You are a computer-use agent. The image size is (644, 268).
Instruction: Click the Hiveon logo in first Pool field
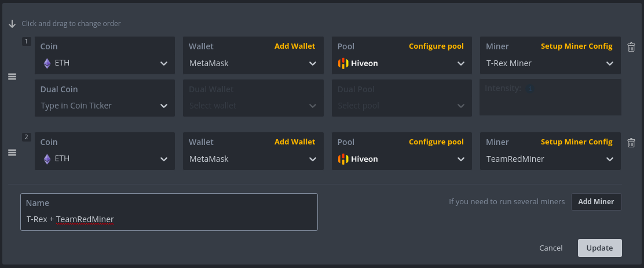pos(343,63)
